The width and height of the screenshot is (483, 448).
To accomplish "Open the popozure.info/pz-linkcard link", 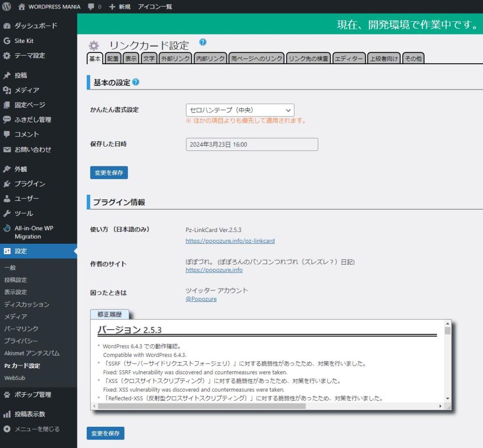I will [230, 241].
